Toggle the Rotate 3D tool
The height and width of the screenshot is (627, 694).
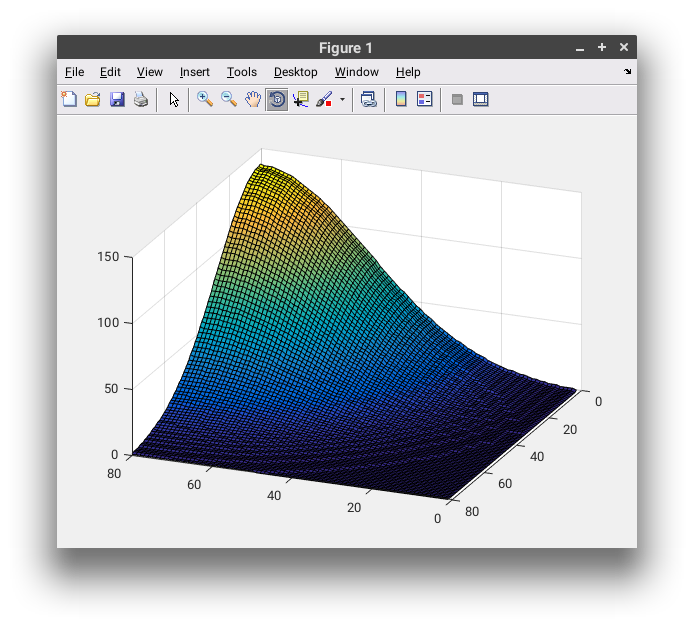tap(277, 99)
